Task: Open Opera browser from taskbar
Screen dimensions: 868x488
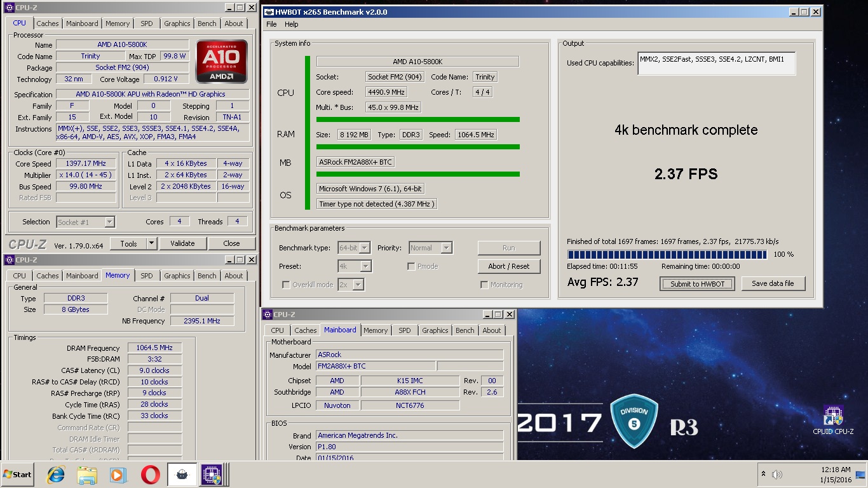Action: 150,475
